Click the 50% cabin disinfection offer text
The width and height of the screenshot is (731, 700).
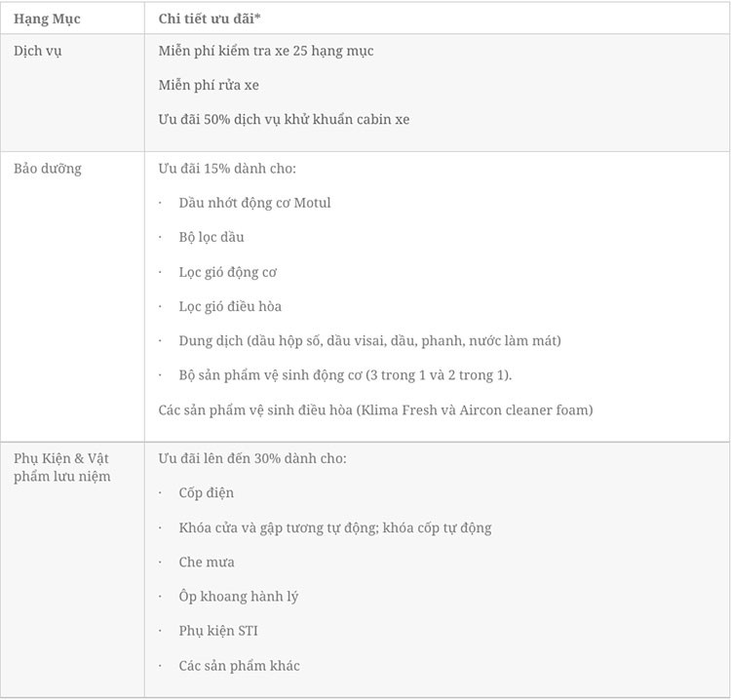284,119
